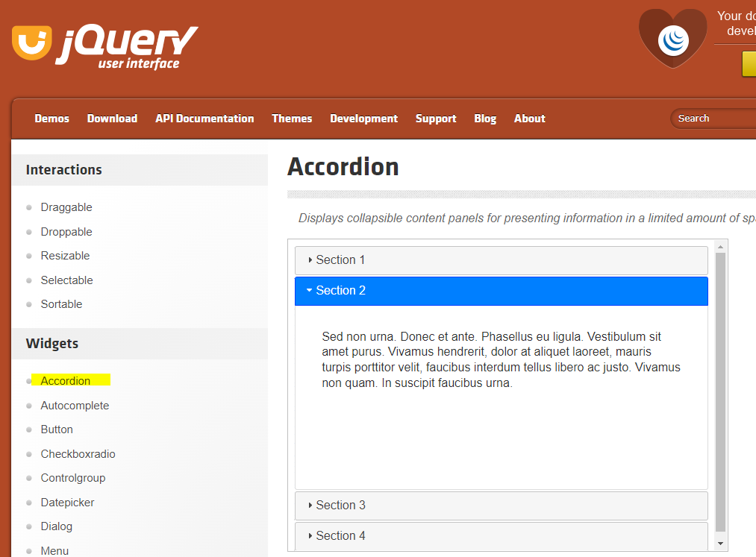756x557 pixels.
Task: Navigate to the Support page
Action: point(436,119)
